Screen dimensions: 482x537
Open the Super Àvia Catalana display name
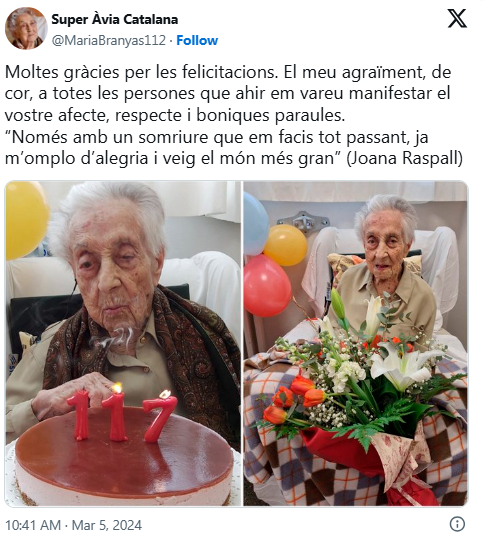click(x=115, y=20)
